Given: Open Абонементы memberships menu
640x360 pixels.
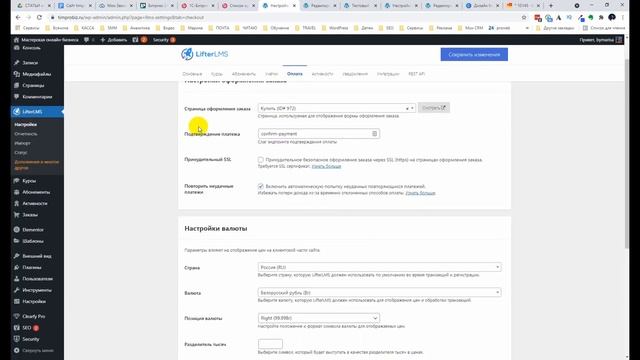Looking at the screenshot, I should coord(36,192).
